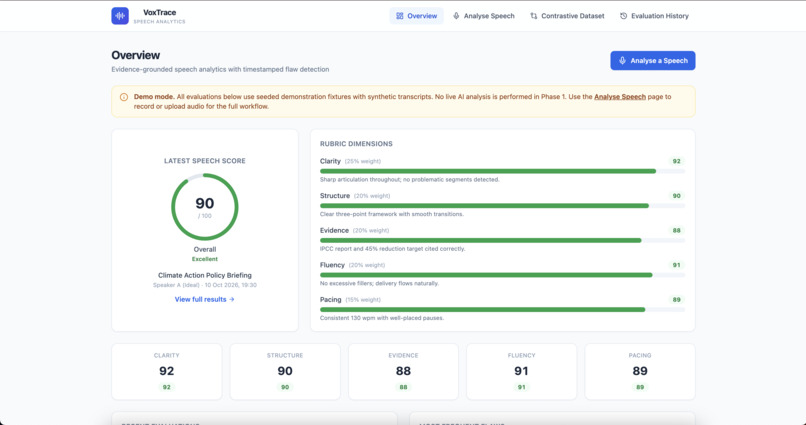Image resolution: width=806 pixels, height=425 pixels.
Task: Click the Structure progress bar
Action: (502, 206)
